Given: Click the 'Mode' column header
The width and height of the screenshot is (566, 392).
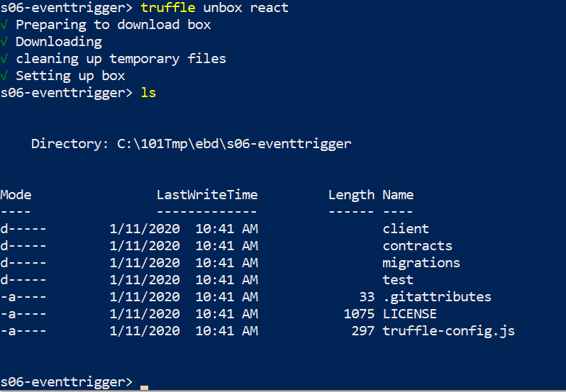Looking at the screenshot, I should pos(16,195).
